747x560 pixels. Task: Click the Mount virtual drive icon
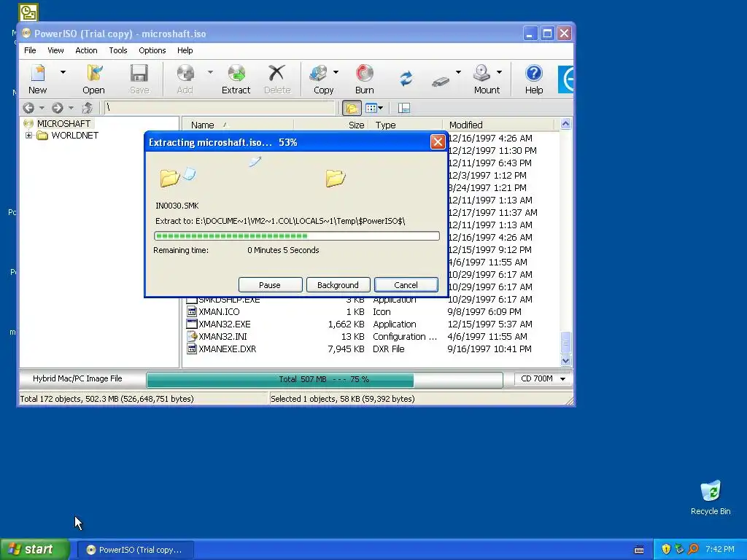[x=481, y=74]
